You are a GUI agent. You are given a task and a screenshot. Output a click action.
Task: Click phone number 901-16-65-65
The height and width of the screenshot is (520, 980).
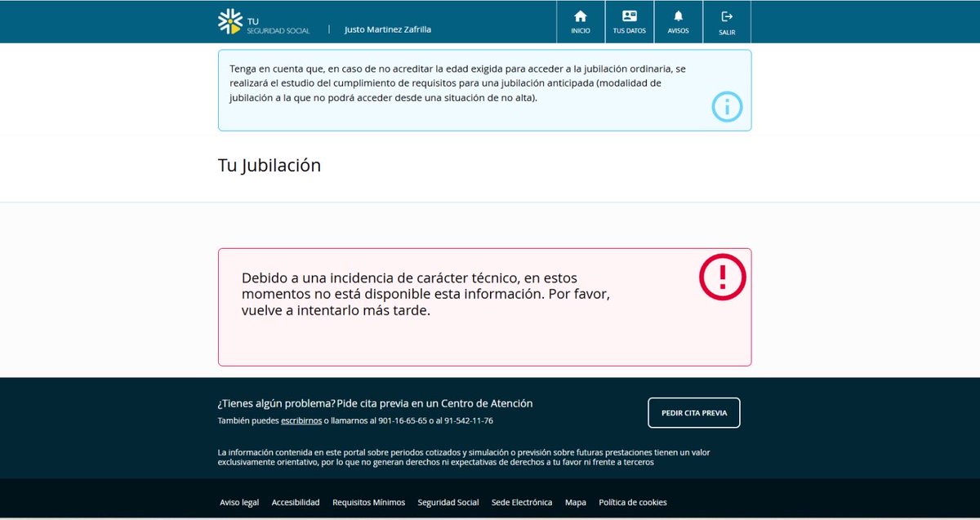pyautogui.click(x=403, y=421)
